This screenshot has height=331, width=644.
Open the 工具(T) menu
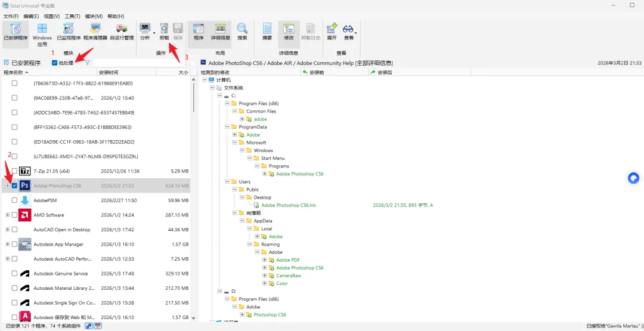(x=72, y=16)
